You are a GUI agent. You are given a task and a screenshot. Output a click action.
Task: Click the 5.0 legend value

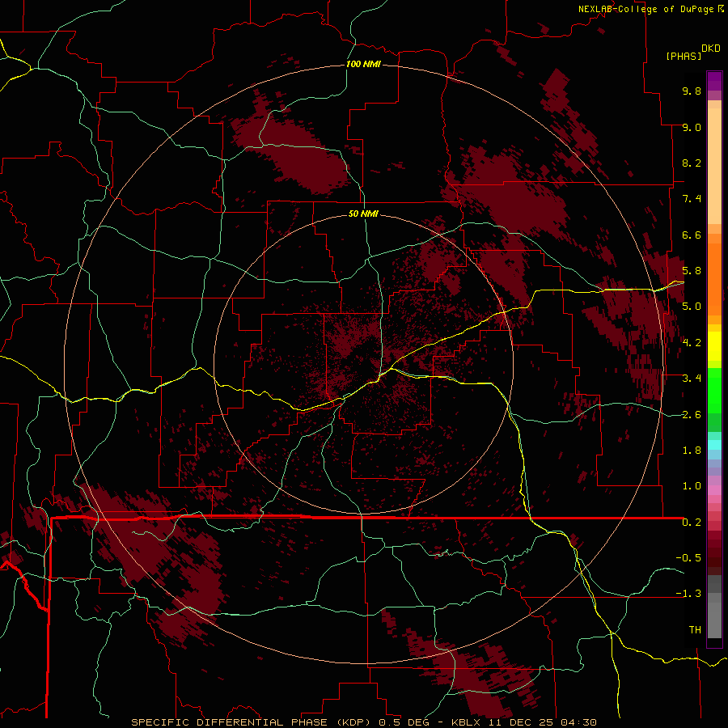click(692, 307)
